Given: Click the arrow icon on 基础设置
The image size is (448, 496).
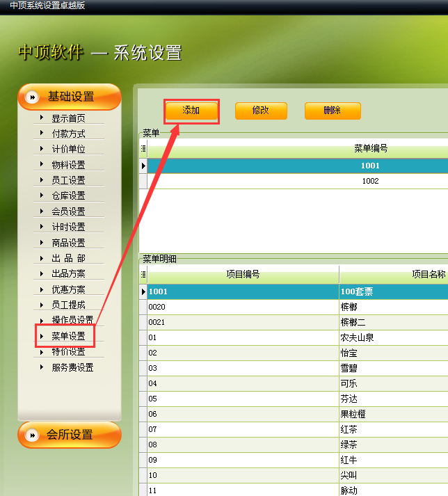Looking at the screenshot, I should tap(32, 97).
